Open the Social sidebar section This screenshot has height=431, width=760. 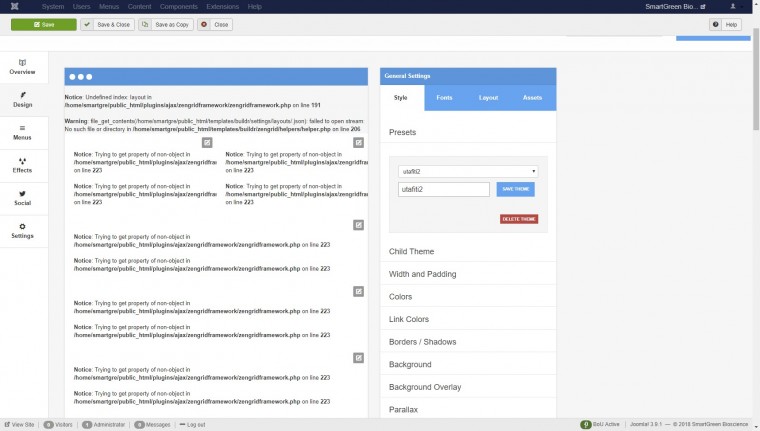point(22,198)
